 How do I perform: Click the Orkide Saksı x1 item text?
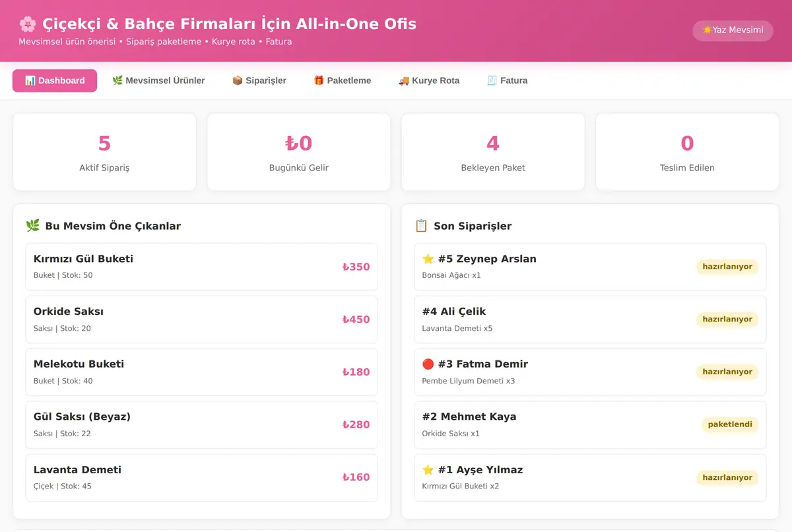click(x=451, y=434)
